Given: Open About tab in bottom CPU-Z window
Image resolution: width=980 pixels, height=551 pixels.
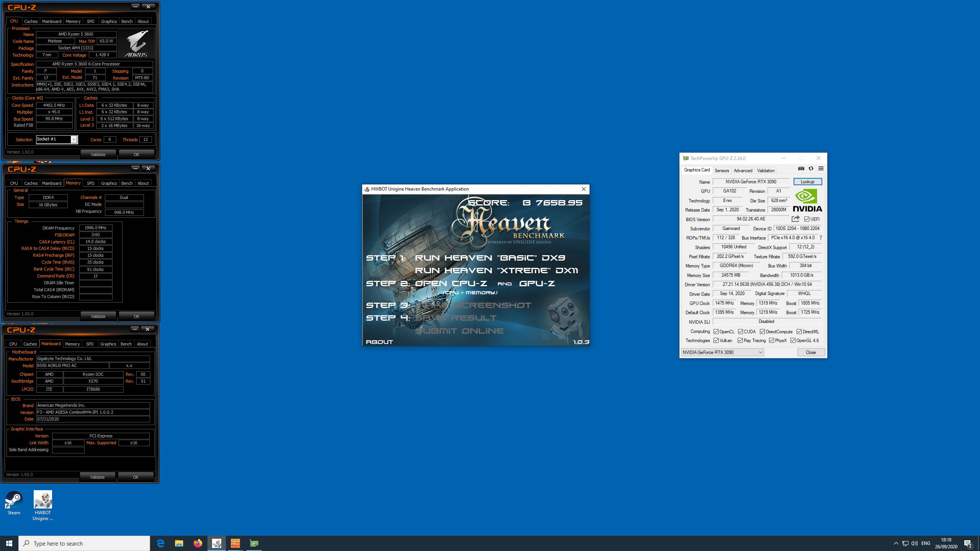Looking at the screenshot, I should click(142, 344).
